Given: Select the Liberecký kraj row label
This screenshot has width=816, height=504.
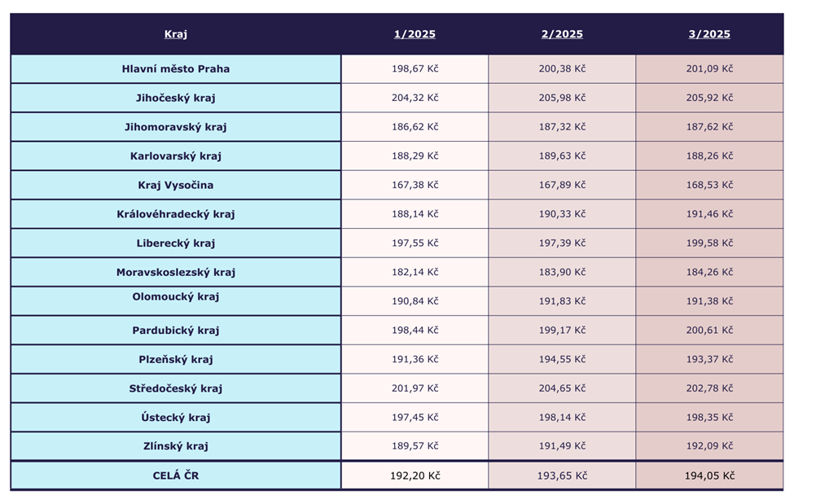Looking at the screenshot, I should [176, 243].
